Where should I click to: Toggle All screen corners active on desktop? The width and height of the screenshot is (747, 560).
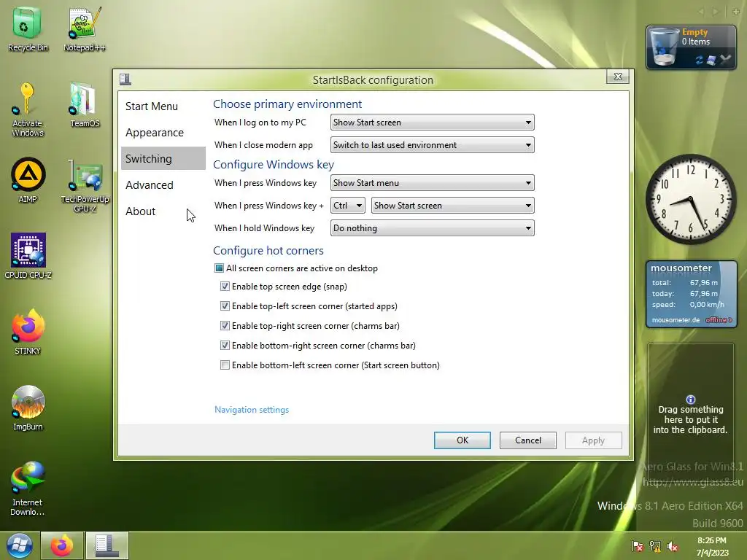click(219, 268)
